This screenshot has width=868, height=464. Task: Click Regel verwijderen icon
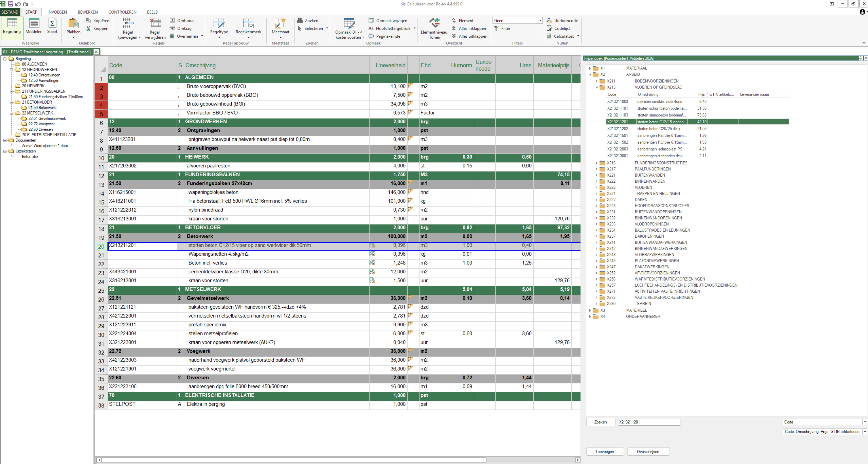click(155, 24)
